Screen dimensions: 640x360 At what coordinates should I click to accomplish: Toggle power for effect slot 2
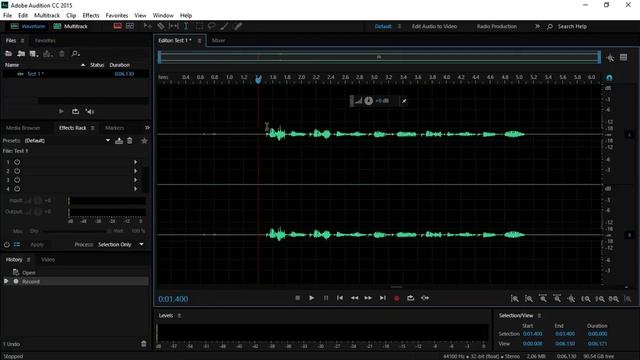pyautogui.click(x=17, y=171)
